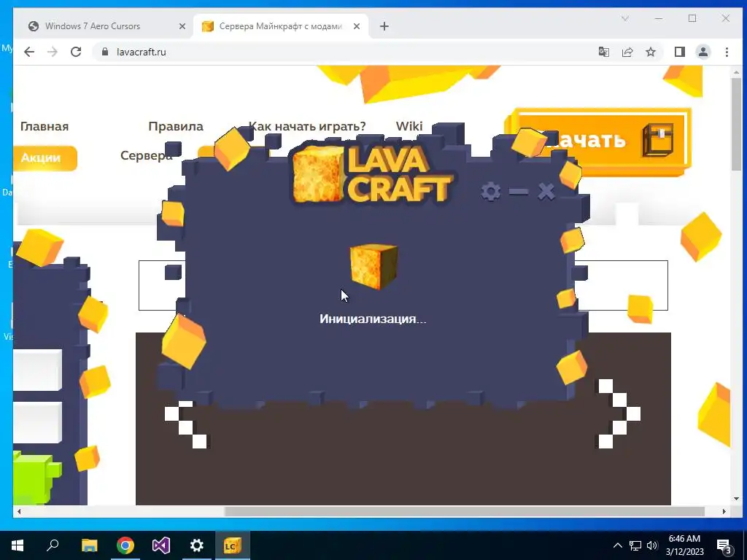The image size is (747, 560).
Task: Open a new Chrome tab
Action: point(384,26)
